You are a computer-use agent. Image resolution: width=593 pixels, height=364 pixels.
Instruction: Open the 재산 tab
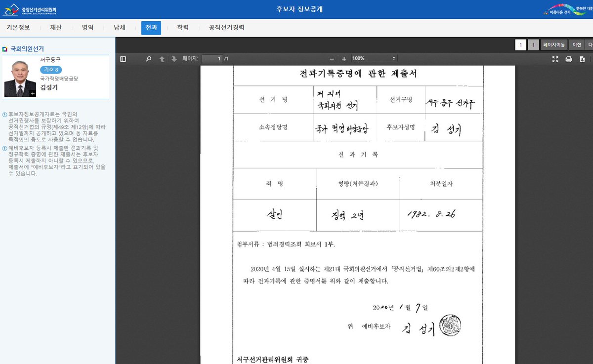tap(56, 28)
